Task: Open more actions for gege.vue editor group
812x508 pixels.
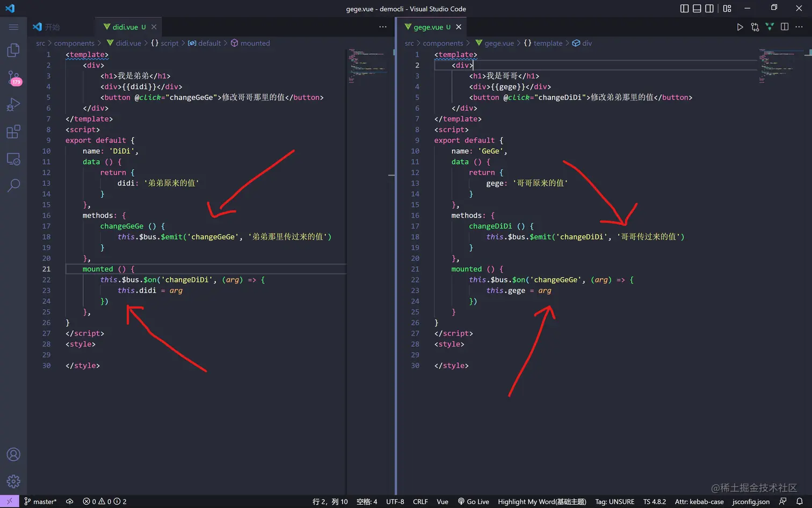Action: click(x=799, y=27)
